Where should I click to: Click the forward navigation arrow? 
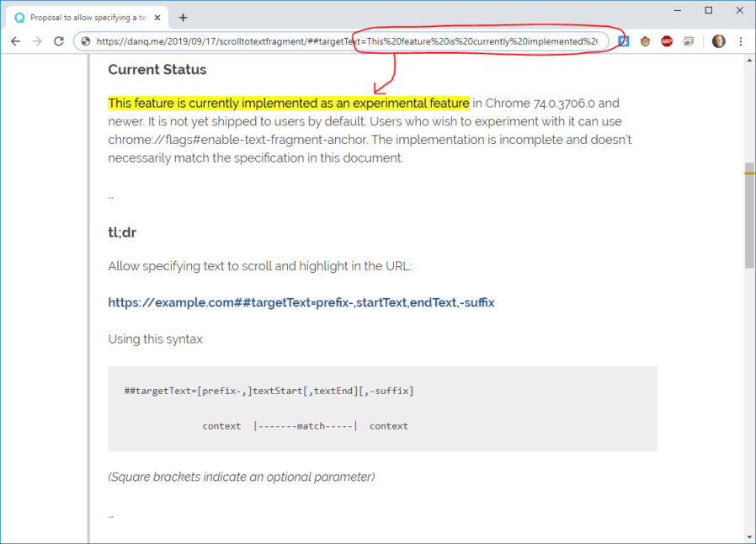coord(36,40)
